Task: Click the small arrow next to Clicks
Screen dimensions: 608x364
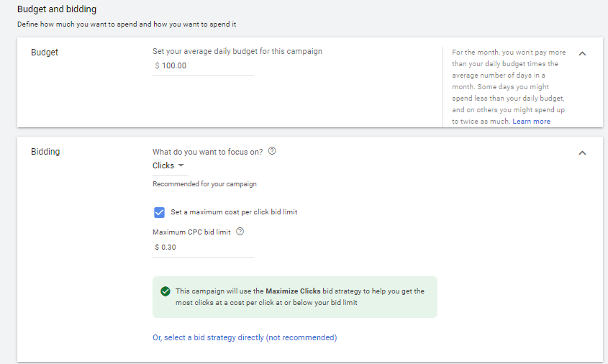Action: (181, 165)
